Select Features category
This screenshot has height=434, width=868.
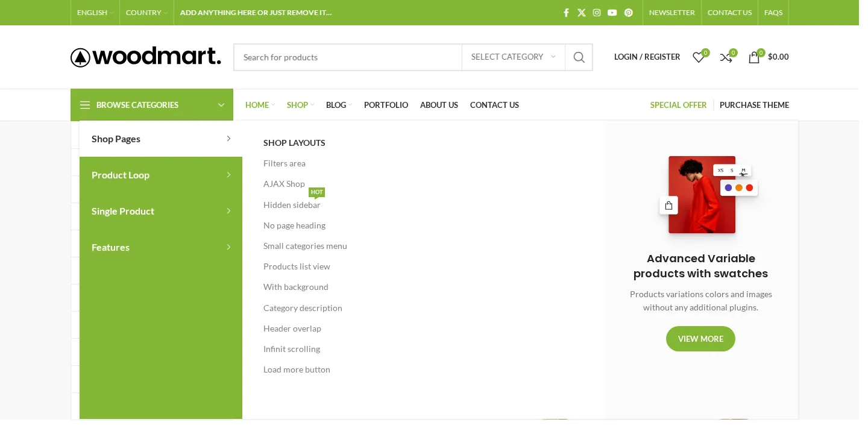tap(161, 247)
